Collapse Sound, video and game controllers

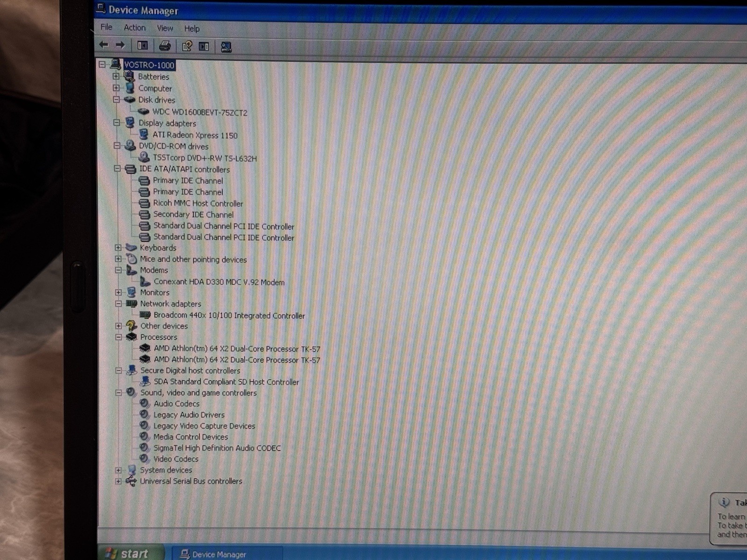point(119,392)
